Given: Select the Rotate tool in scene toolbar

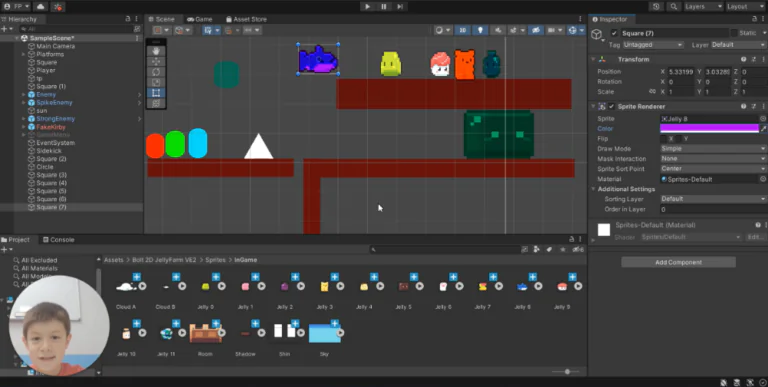Looking at the screenshot, I should [x=156, y=72].
